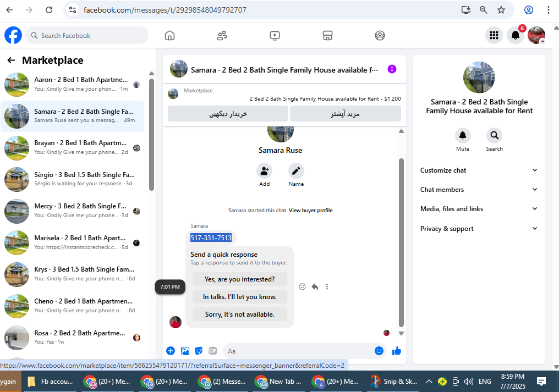Open the Facebook menu grid icon
This screenshot has height=392, width=559.
pos(494,35)
